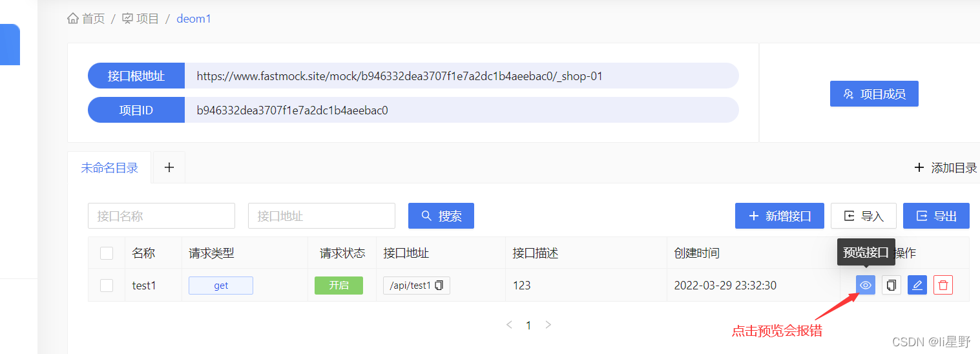Focus the 接口名称 search input field
Screen dimensions: 980x354
[162, 216]
